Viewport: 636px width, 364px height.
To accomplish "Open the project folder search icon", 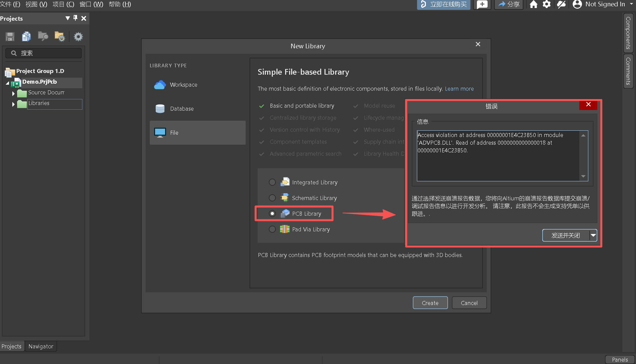I will point(43,36).
